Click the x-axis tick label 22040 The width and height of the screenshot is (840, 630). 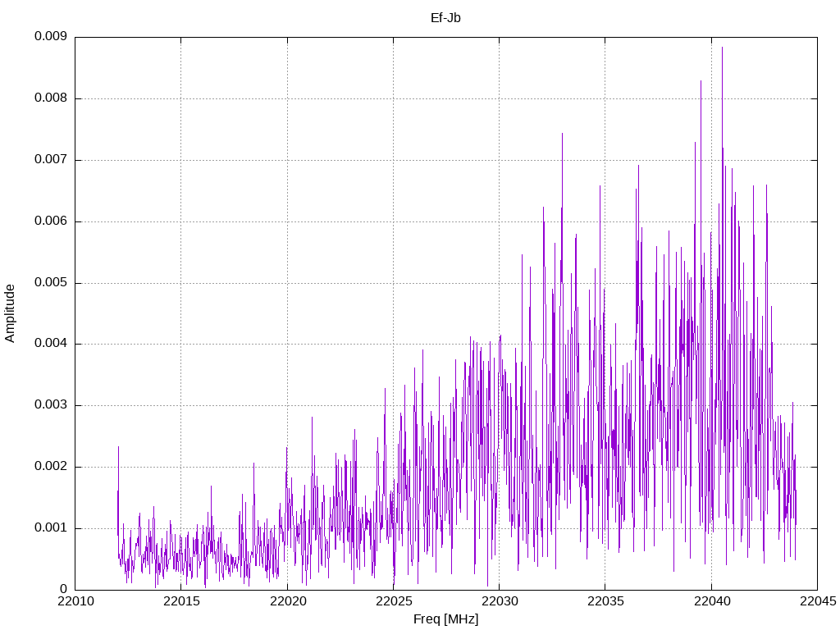pos(711,601)
